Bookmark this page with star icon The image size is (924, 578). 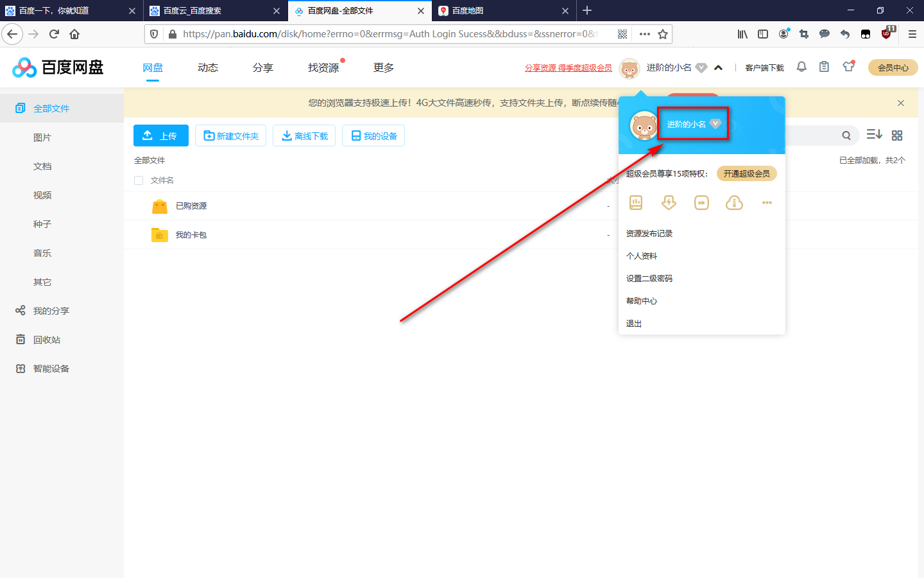coord(663,34)
